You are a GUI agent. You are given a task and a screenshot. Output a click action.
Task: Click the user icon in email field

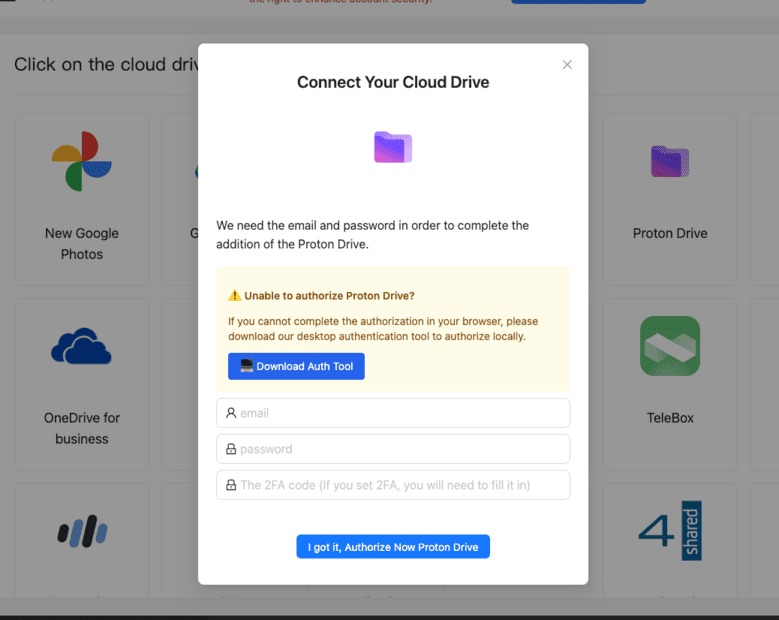click(231, 413)
